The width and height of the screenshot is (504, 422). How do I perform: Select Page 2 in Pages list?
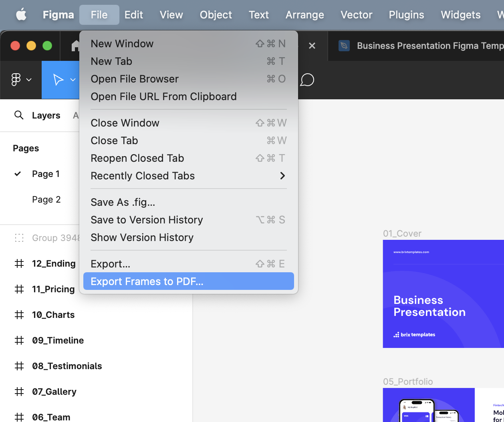[46, 199]
